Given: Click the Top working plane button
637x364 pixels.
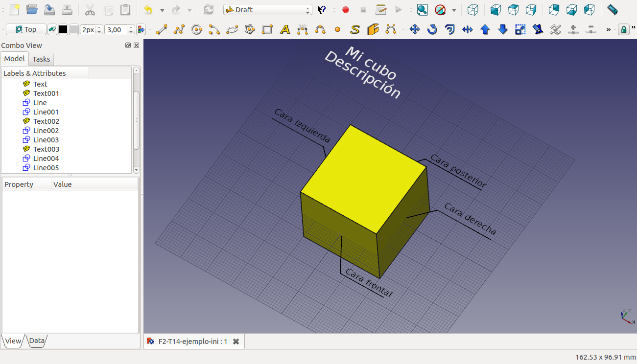Looking at the screenshot, I should [x=26, y=30].
